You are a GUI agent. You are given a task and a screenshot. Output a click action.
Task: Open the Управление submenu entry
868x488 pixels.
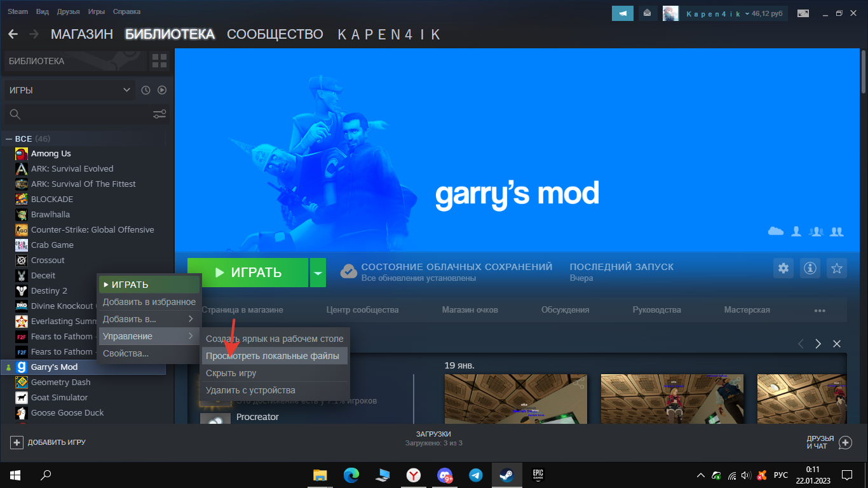click(x=149, y=336)
